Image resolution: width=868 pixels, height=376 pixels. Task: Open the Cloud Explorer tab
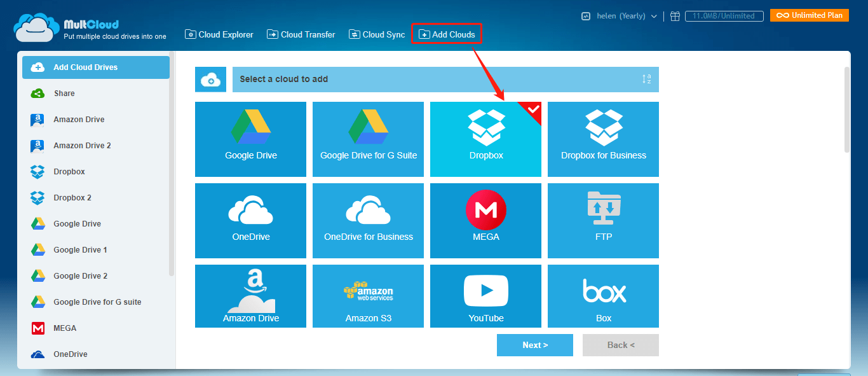pyautogui.click(x=219, y=34)
